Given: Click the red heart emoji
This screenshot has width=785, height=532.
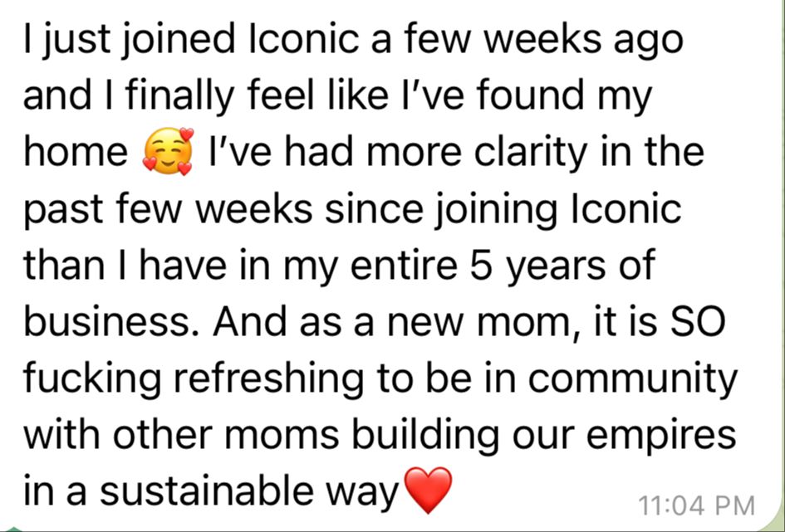Looking at the screenshot, I should 428,490.
